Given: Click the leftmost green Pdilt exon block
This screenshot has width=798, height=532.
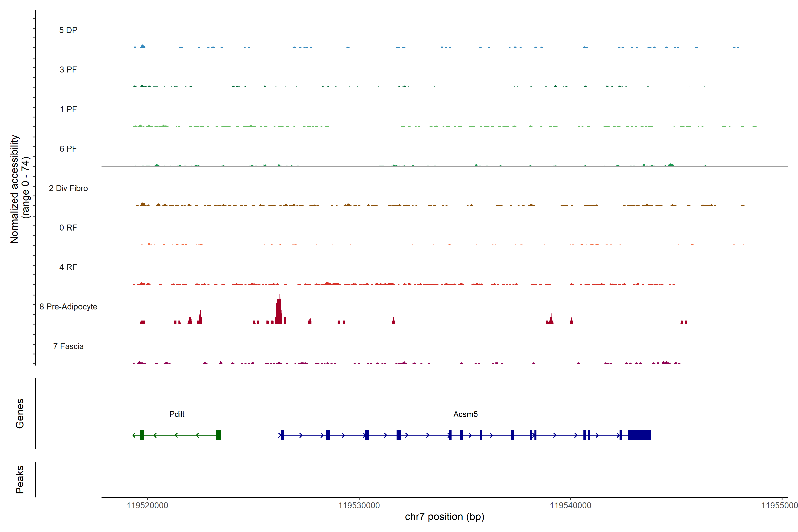Looking at the screenshot, I should (x=142, y=435).
